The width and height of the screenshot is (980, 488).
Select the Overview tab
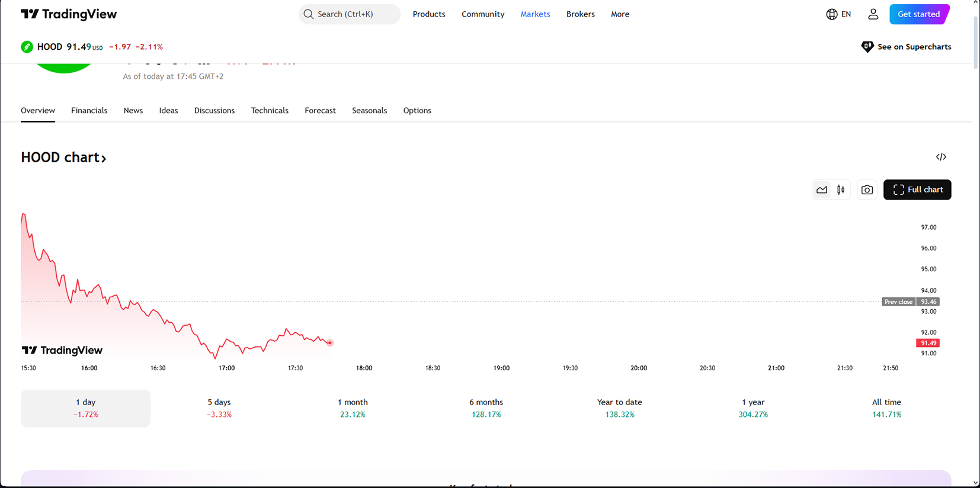38,111
